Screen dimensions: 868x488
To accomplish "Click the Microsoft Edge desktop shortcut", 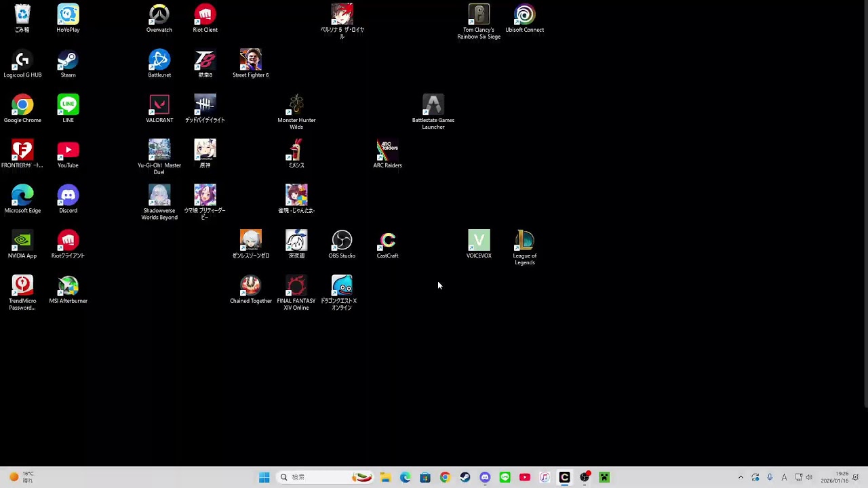I will point(22,199).
